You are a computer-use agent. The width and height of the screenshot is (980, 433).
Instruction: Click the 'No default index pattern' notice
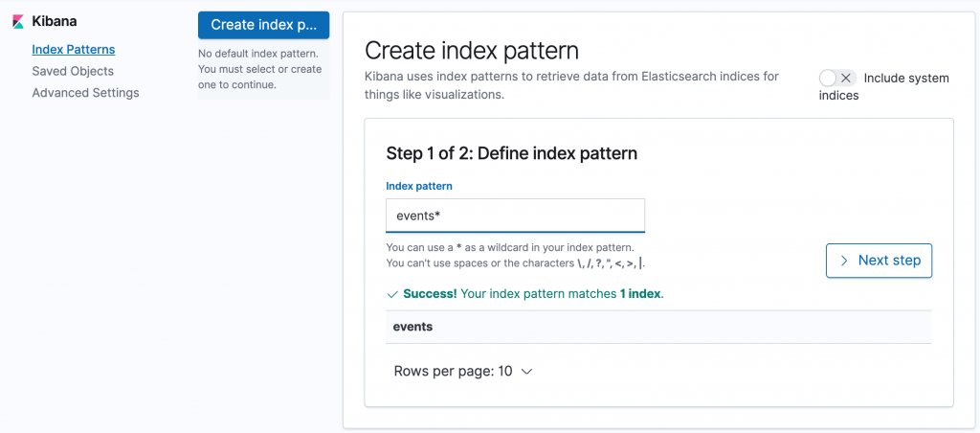pos(259,69)
